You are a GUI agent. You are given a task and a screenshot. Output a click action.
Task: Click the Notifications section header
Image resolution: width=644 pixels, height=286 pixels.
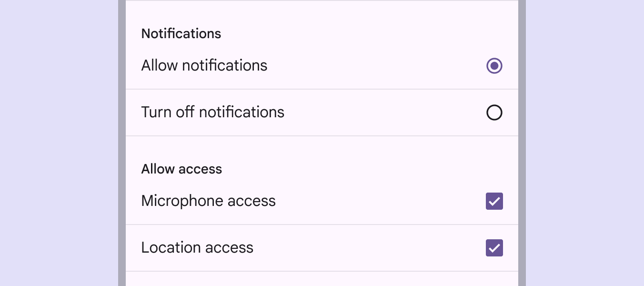point(181,34)
